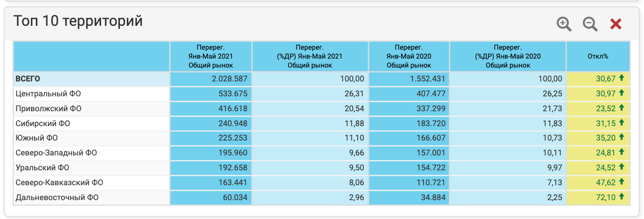Click the zoom out magnifier icon
The width and height of the screenshot is (644, 219).
pyautogui.click(x=590, y=24)
